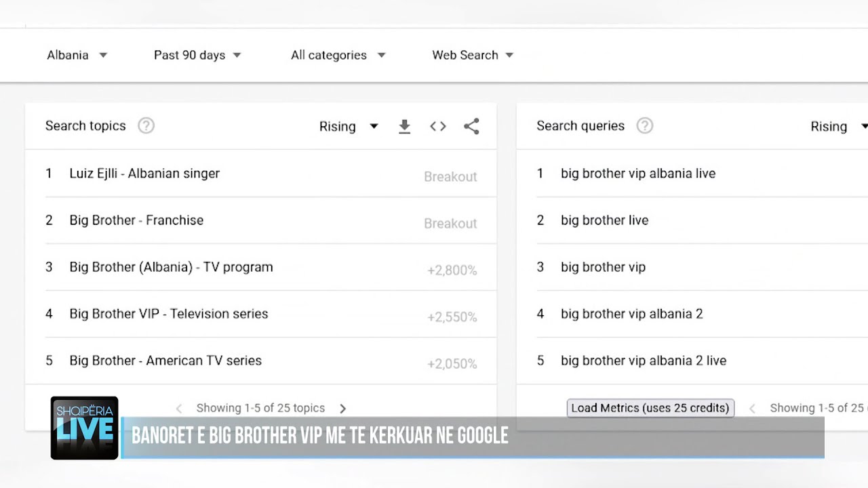Image resolution: width=868 pixels, height=488 pixels.
Task: Click Load Metrics (uses 25 credits) button
Action: [650, 408]
